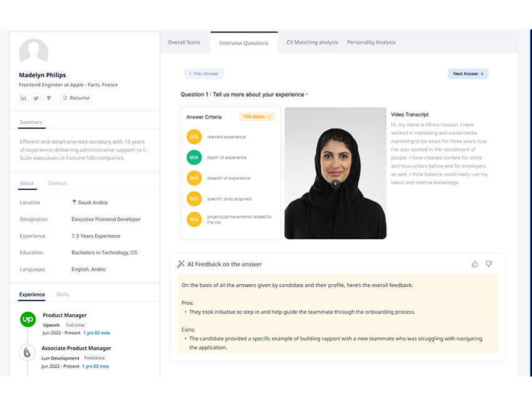
Task: Click the third social profile icon
Action: click(49, 98)
